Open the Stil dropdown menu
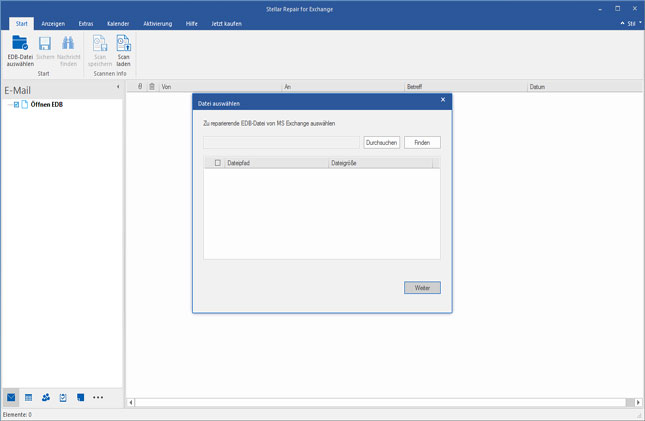Screen dimensions: 645x421 click(632, 22)
